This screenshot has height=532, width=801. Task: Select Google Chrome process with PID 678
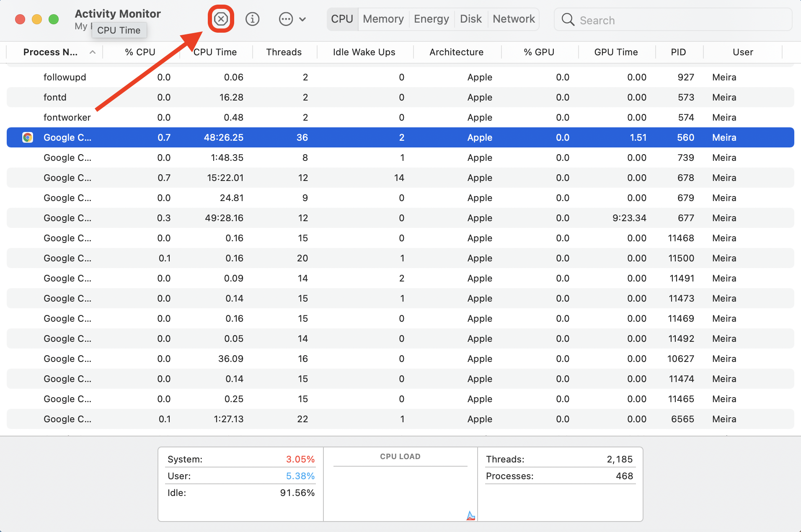pyautogui.click(x=400, y=178)
